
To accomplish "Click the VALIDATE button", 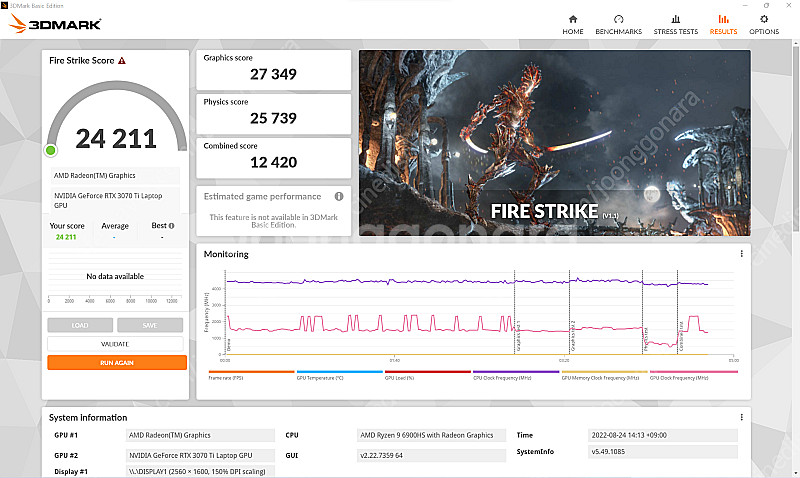I will tap(115, 344).
